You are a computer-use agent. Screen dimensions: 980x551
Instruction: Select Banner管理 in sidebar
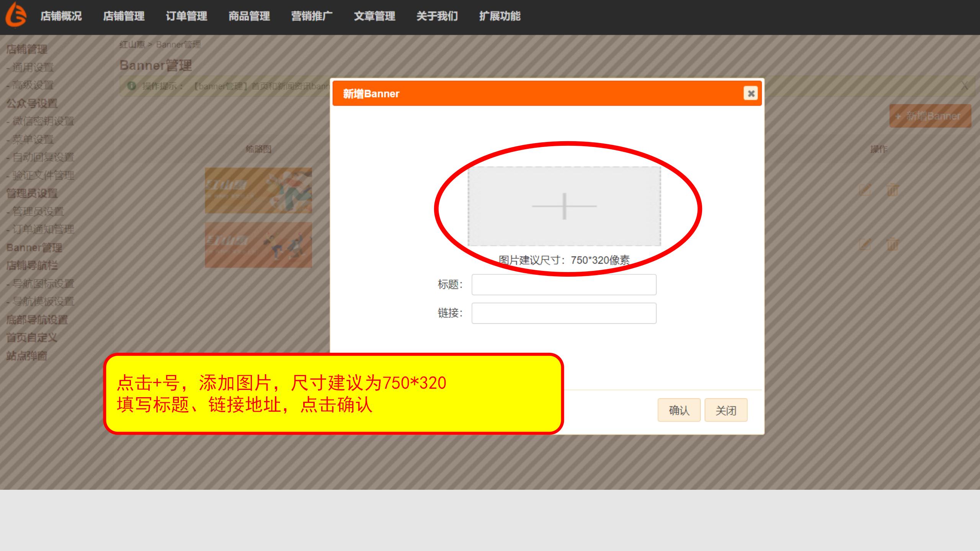click(34, 248)
